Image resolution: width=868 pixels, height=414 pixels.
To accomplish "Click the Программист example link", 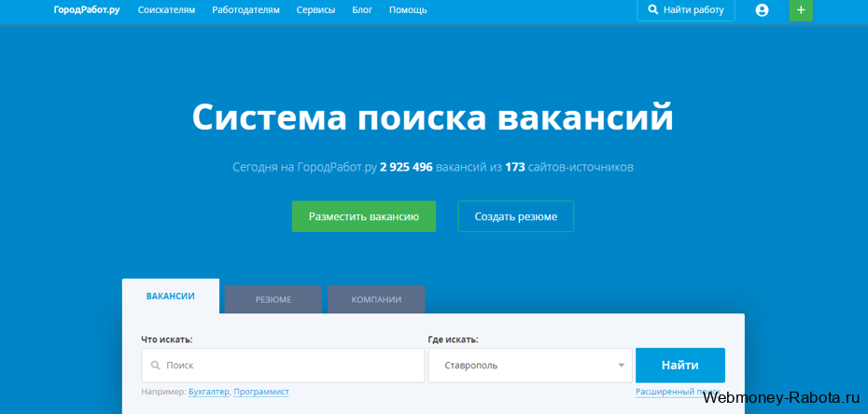I will (x=261, y=392).
